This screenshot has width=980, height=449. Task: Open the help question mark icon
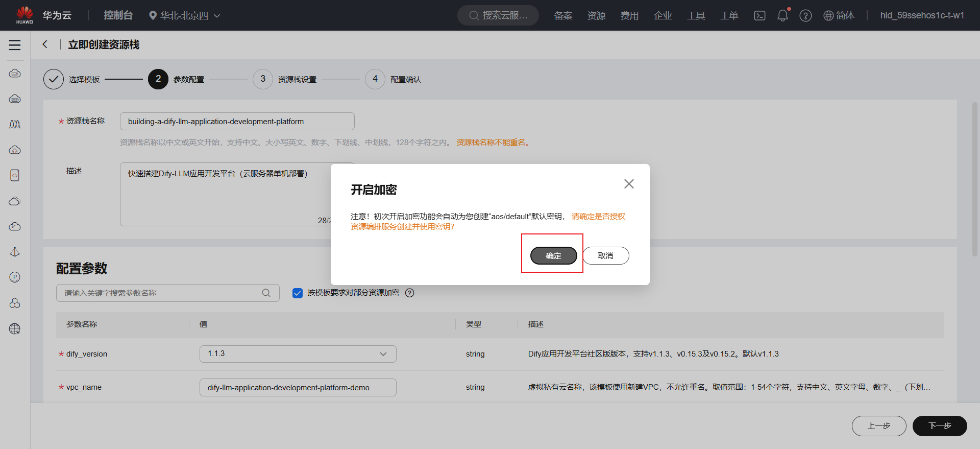pyautogui.click(x=805, y=15)
